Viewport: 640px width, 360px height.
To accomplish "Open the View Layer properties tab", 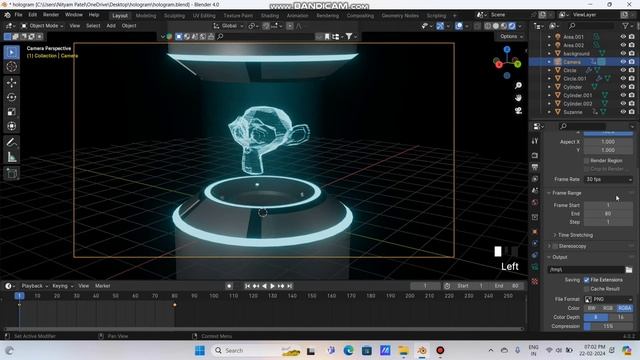I will tap(535, 179).
